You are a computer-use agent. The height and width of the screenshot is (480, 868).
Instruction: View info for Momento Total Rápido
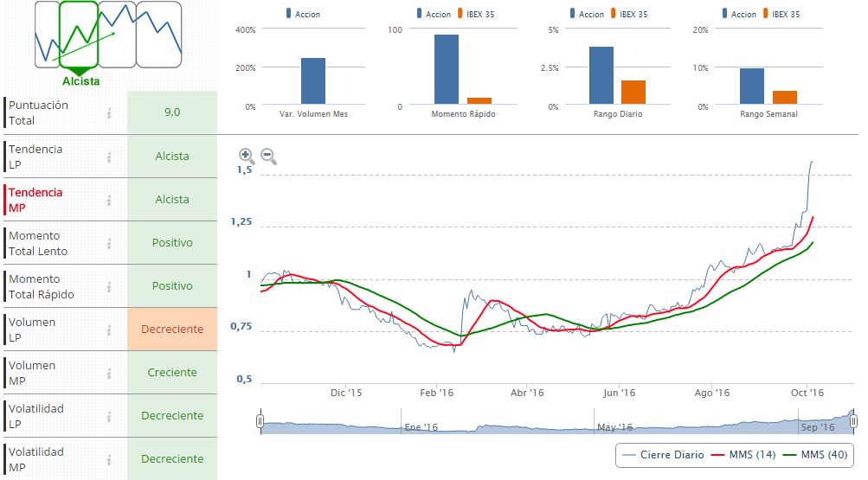pyautogui.click(x=109, y=286)
